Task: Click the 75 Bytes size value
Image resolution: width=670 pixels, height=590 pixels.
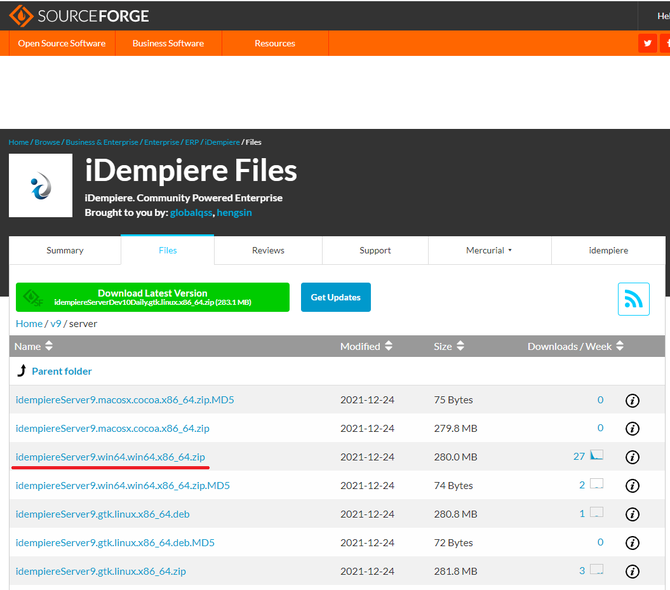Action: tap(453, 400)
